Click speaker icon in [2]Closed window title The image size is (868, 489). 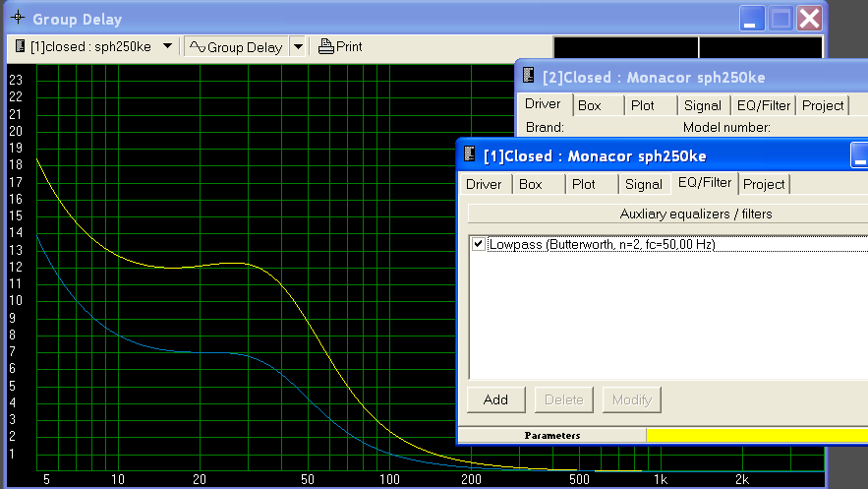pyautogui.click(x=529, y=76)
